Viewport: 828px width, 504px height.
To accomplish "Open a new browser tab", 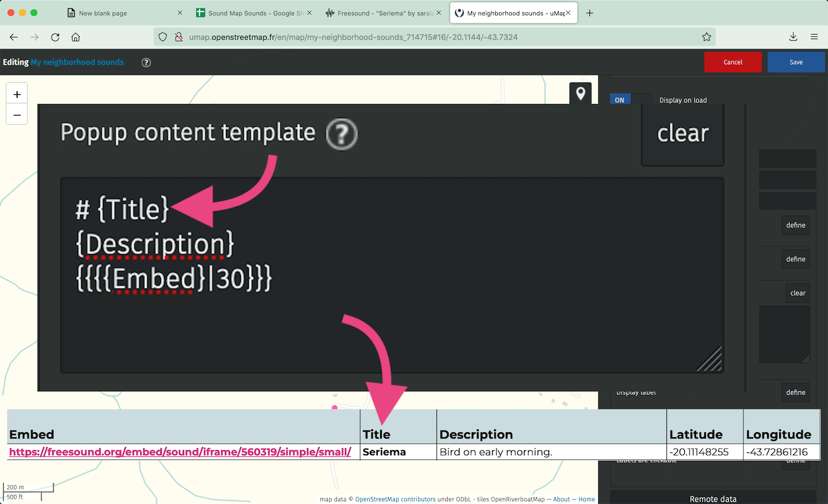I will 589,13.
